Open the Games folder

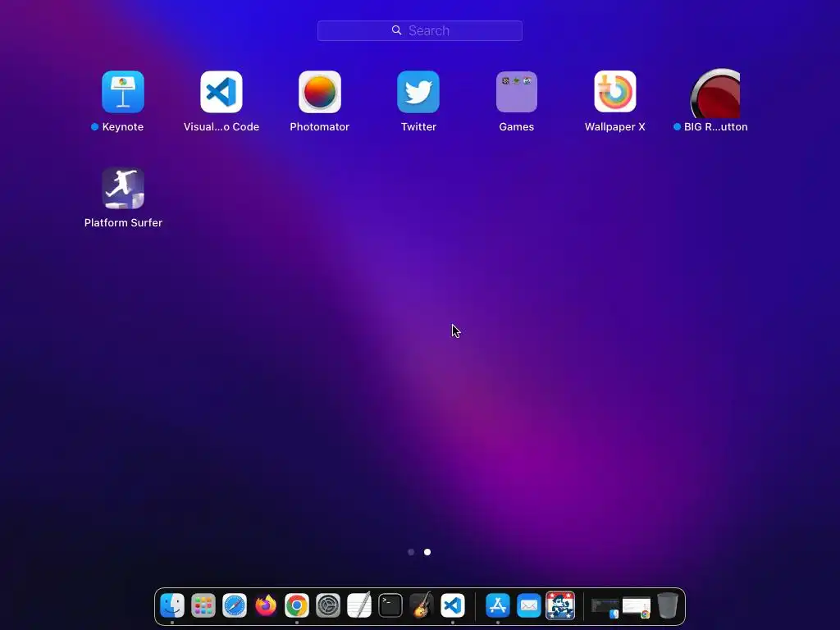[x=517, y=92]
